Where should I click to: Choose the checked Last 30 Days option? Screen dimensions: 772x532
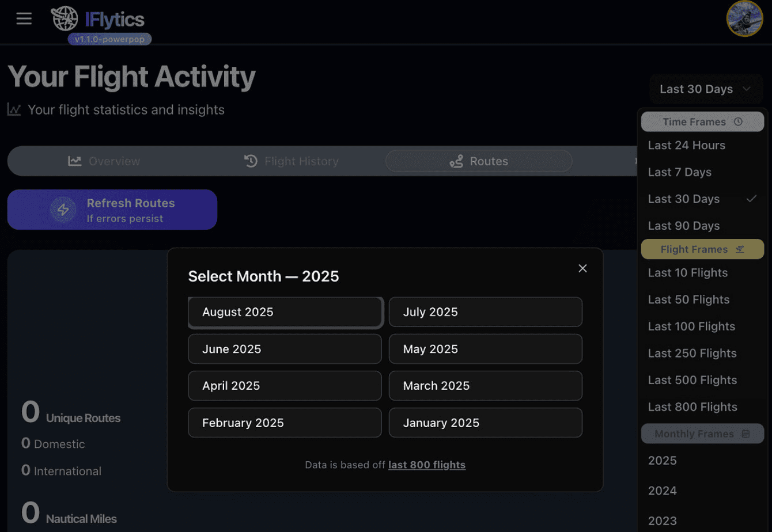pyautogui.click(x=702, y=199)
